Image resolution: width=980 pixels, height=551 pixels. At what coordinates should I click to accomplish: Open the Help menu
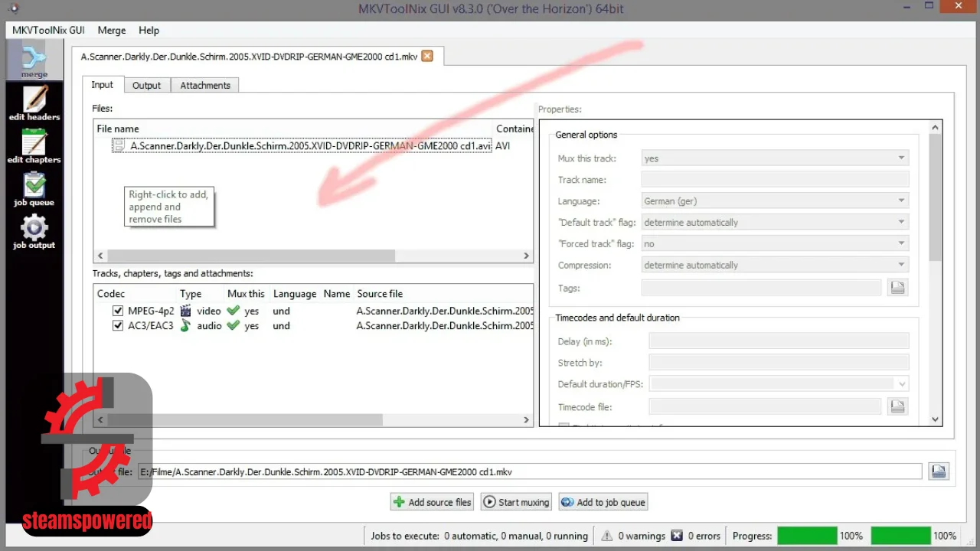(149, 30)
